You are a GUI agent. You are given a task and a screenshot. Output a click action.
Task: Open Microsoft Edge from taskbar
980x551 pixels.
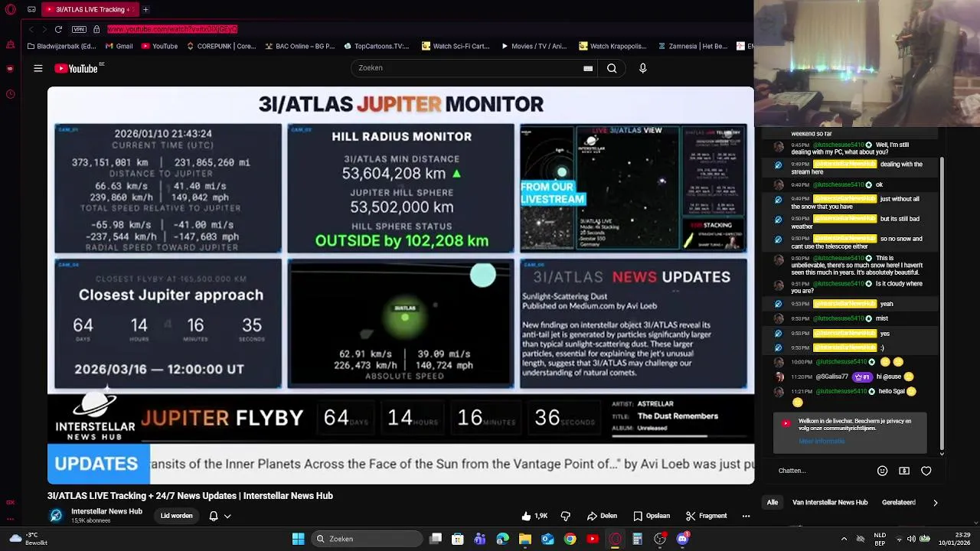pos(503,539)
